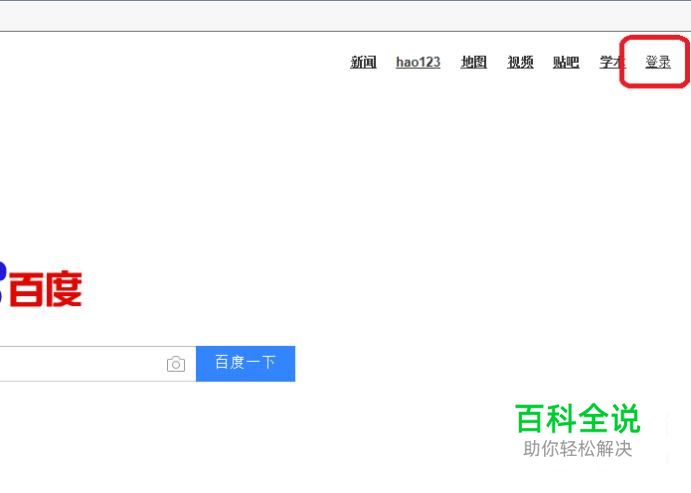Open the 新闻 news link

tap(363, 62)
